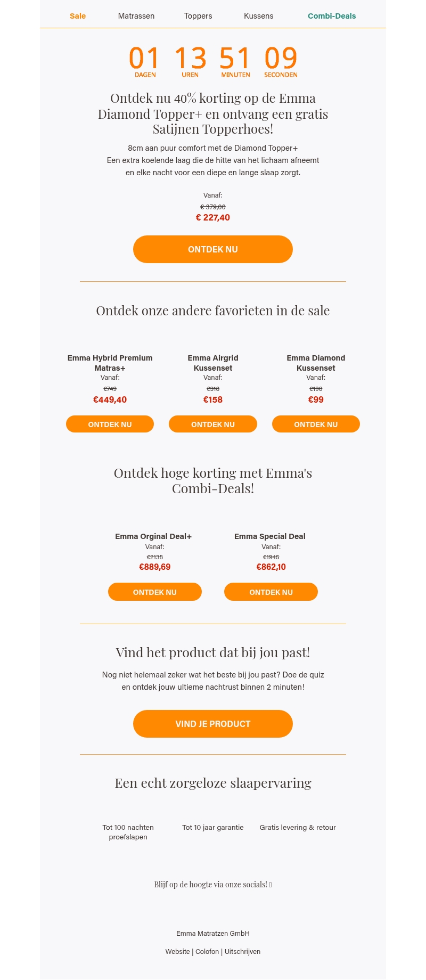Click the Emma Hybrid Premium Matras+ title
Image resolution: width=426 pixels, height=980 pixels.
pyautogui.click(x=110, y=363)
